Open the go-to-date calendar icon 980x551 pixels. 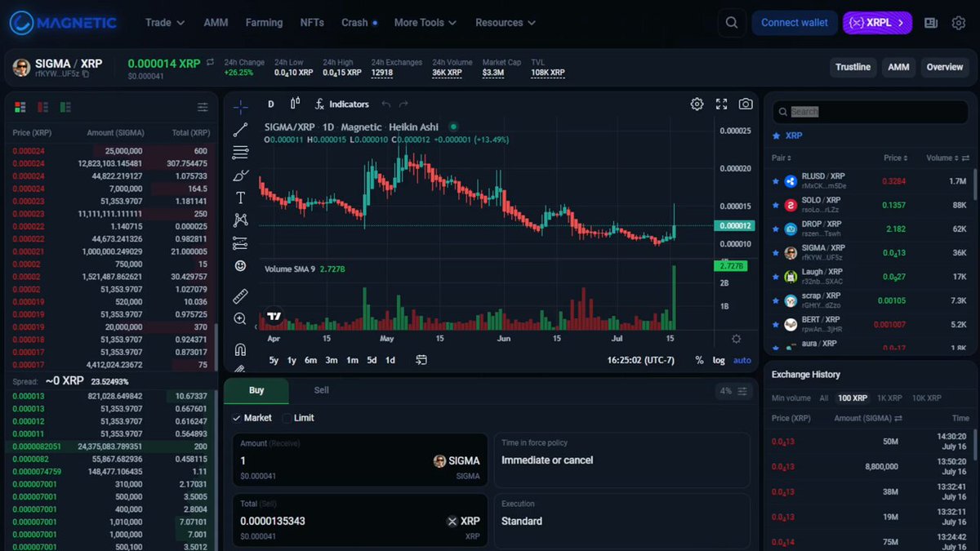pyautogui.click(x=421, y=360)
